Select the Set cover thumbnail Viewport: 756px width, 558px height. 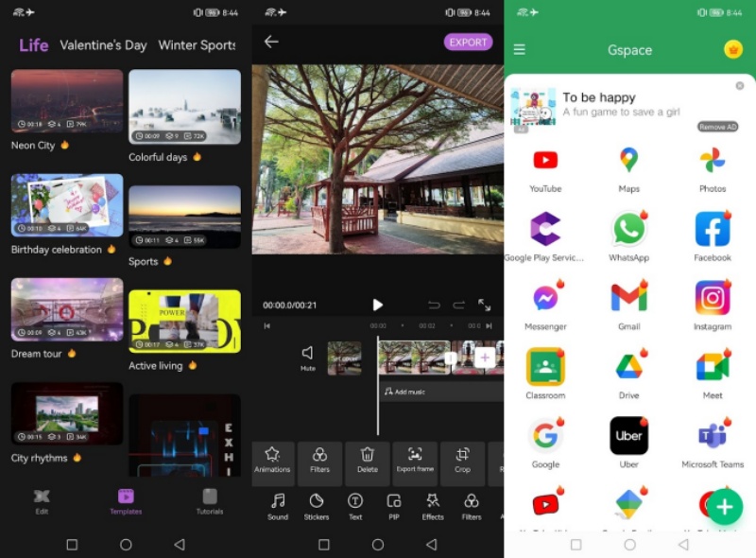click(344, 358)
